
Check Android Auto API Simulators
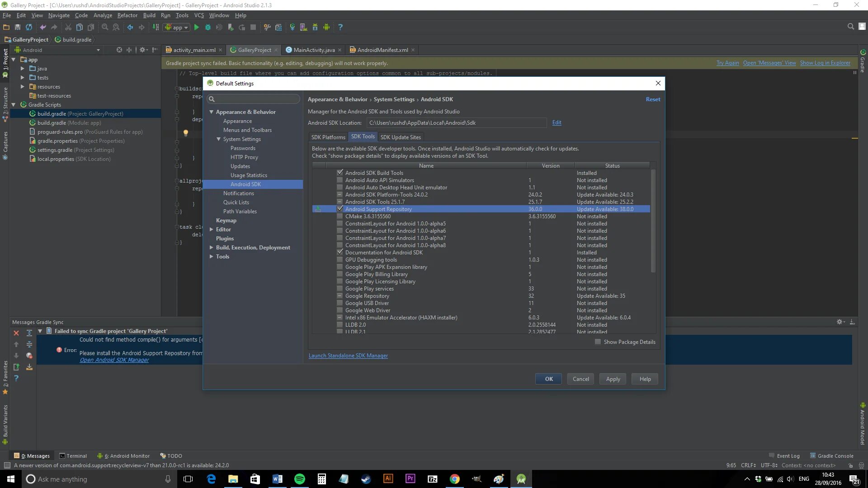coord(340,180)
